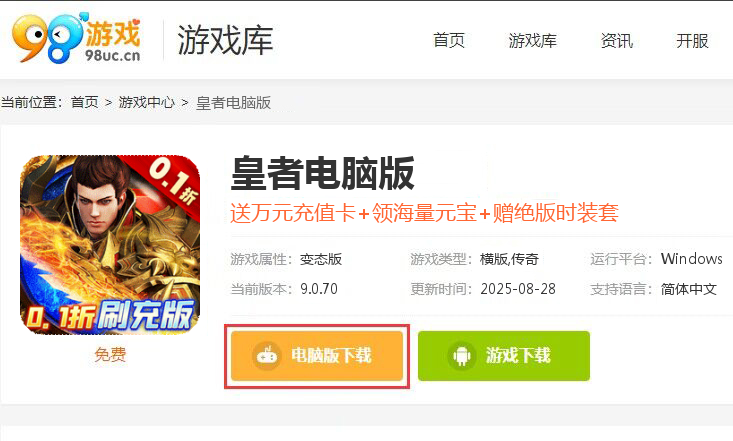Viewport: 733px width, 441px height.
Task: Click the large 游戏库 header title
Action: [x=225, y=40]
